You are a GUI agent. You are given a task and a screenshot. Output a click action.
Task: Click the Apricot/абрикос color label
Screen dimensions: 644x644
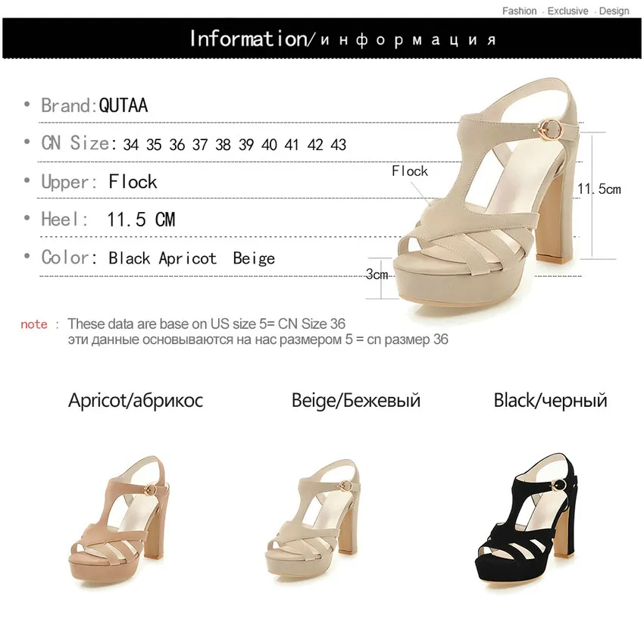pyautogui.click(x=136, y=401)
